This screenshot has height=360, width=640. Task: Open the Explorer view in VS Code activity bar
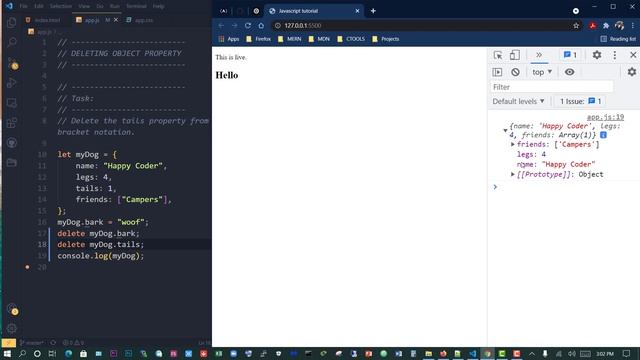click(12, 22)
